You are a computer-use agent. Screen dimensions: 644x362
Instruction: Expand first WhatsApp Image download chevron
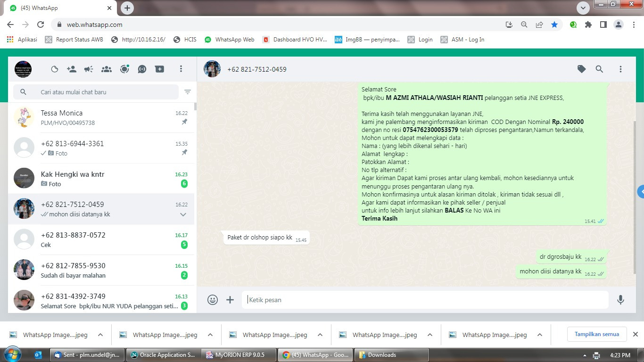[x=100, y=335]
